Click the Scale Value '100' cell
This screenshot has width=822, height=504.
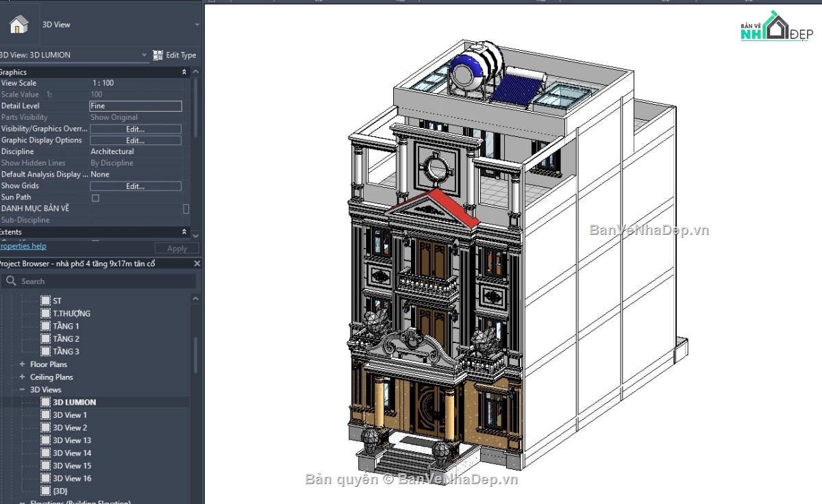[97, 94]
